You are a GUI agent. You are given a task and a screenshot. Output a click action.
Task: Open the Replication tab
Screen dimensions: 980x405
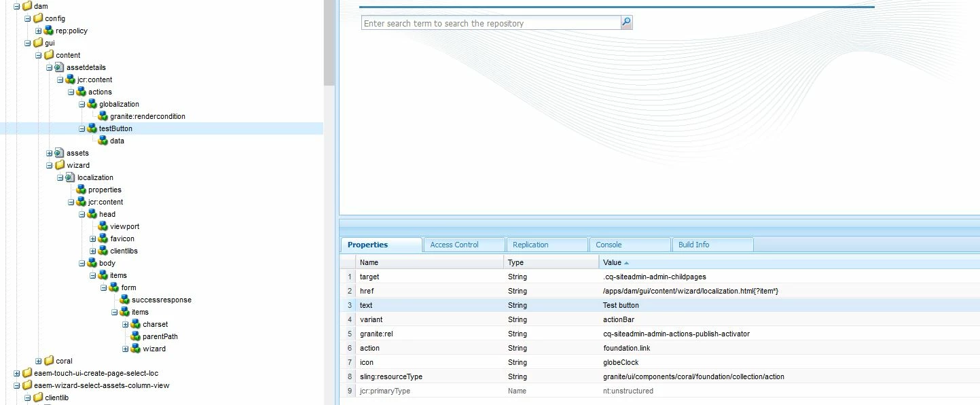click(547, 245)
